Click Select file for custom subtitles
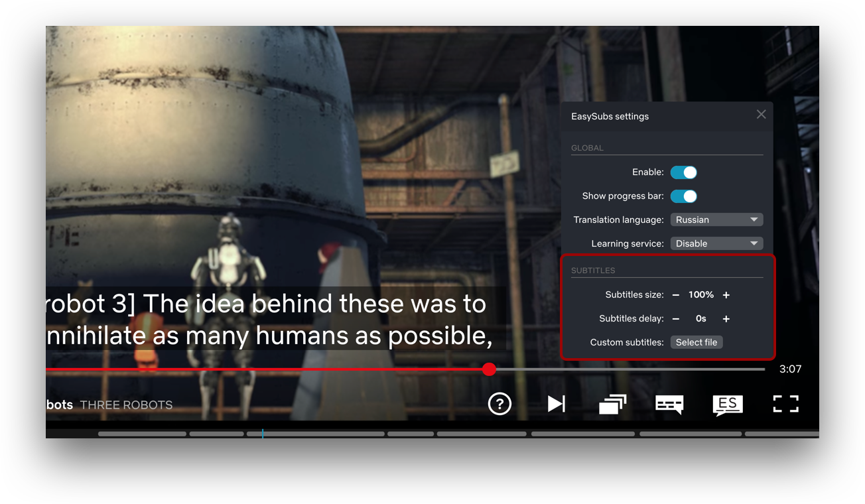The height and width of the screenshot is (504, 865). click(697, 342)
